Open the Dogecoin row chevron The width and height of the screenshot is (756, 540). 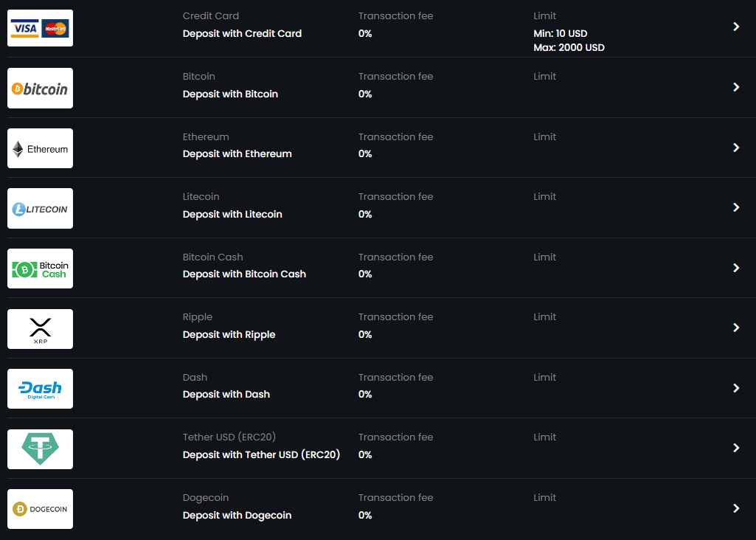point(736,508)
